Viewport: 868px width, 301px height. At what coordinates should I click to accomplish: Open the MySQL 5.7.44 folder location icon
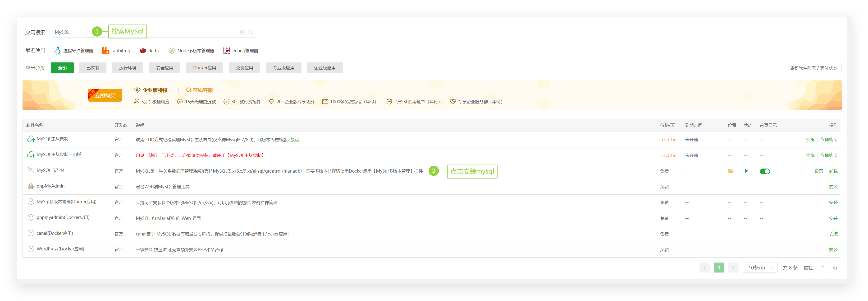point(731,171)
